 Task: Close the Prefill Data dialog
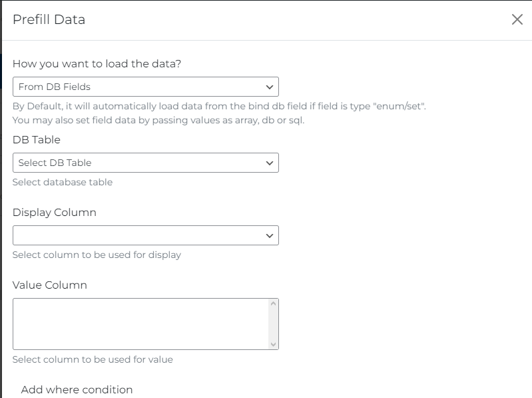tap(517, 19)
